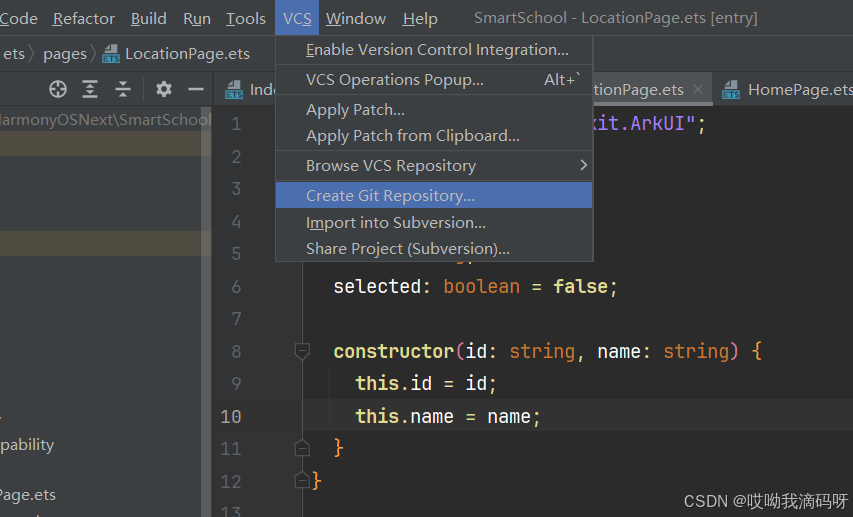This screenshot has width=853, height=517.
Task: Click 'constructor' keyword on line 8
Action: tap(394, 352)
